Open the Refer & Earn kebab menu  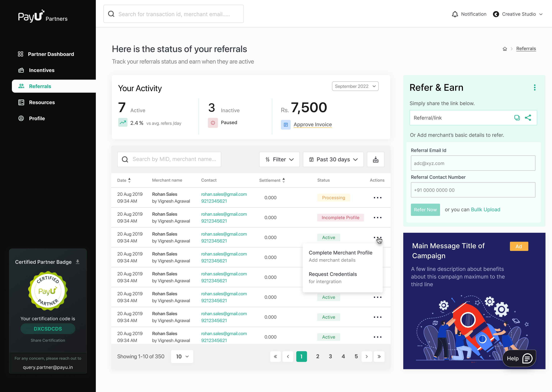[535, 87]
